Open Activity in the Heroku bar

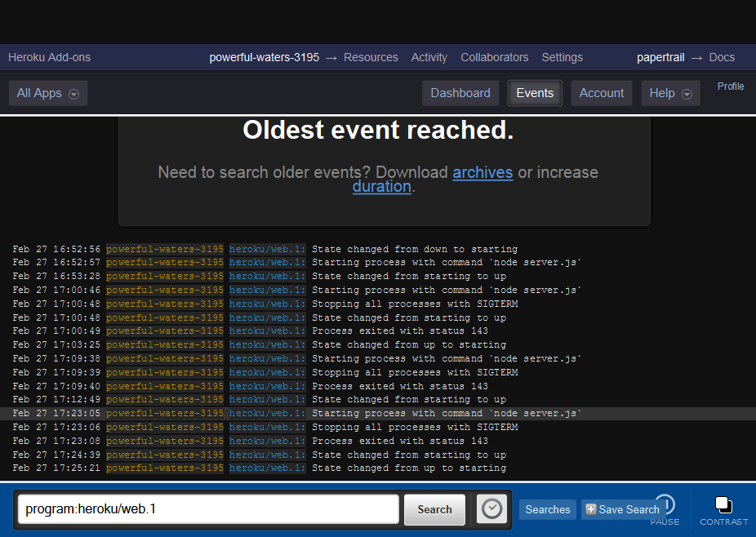pos(429,57)
